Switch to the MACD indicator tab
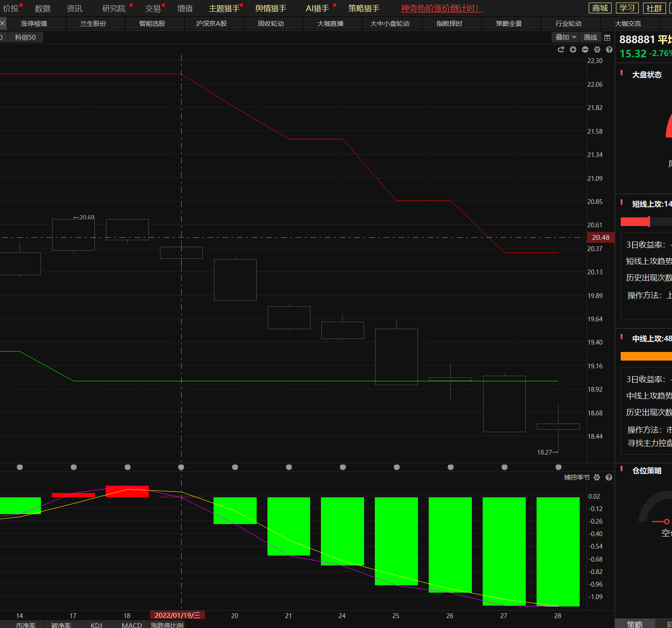Screen dimensions: 672x628 pyautogui.click(x=132, y=625)
